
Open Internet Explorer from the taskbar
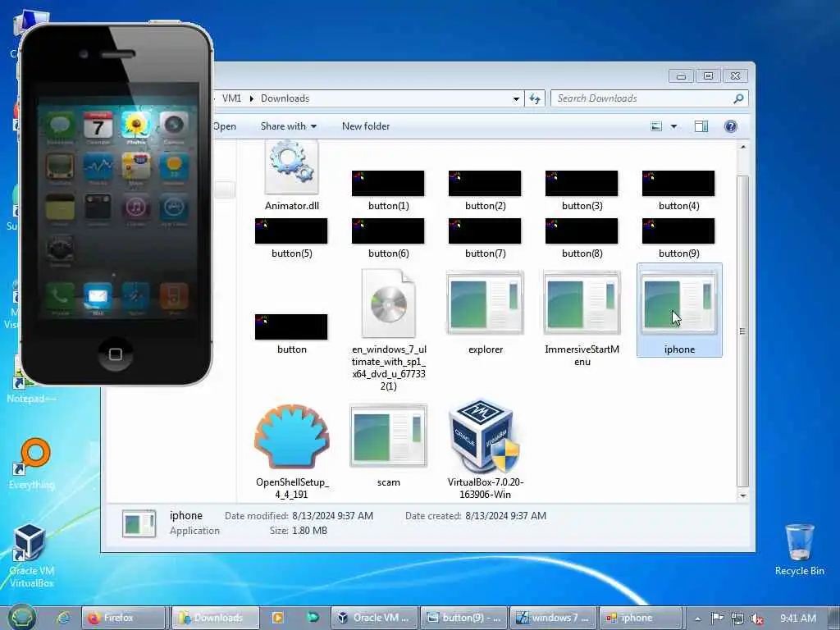click(x=63, y=618)
